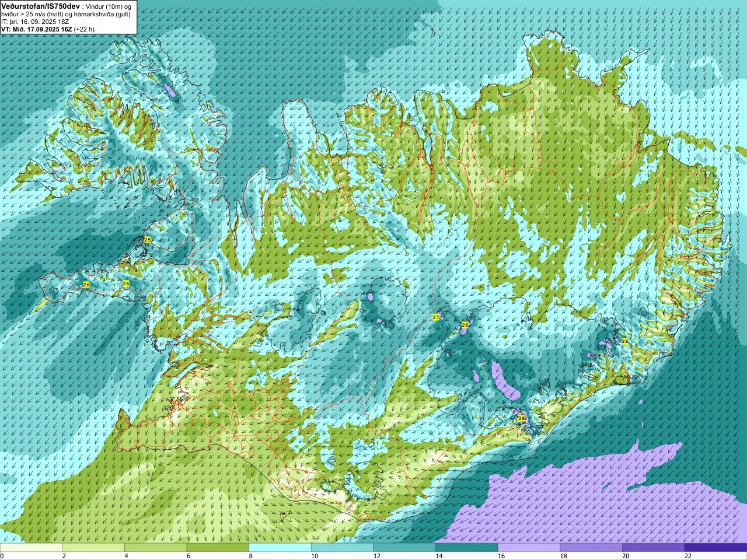Click the '8' tick label on the color scale
The image size is (747, 560).
[x=251, y=556]
